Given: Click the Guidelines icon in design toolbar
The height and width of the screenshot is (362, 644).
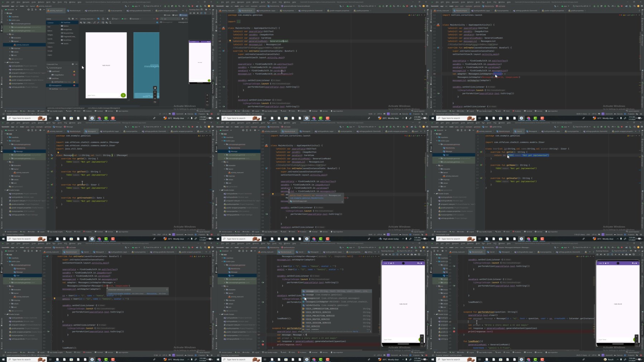Looking at the screenshot, I should point(110,23).
